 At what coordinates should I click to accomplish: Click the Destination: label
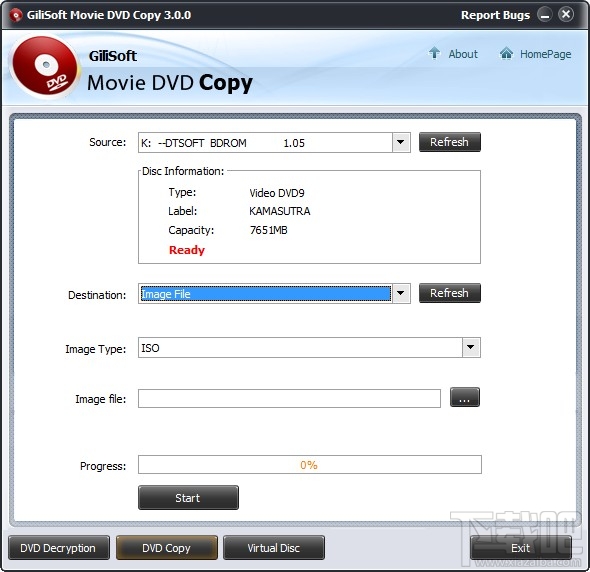pyautogui.click(x=97, y=295)
